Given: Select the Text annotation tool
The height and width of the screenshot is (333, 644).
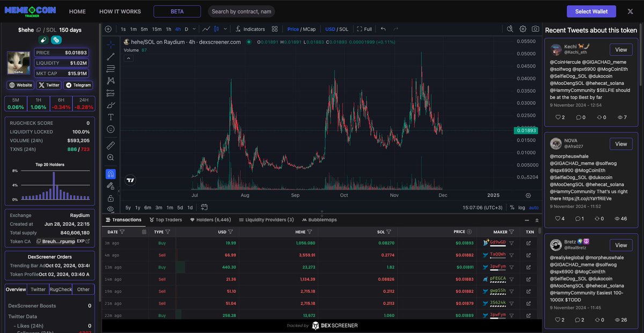Looking at the screenshot, I should coord(111,117).
